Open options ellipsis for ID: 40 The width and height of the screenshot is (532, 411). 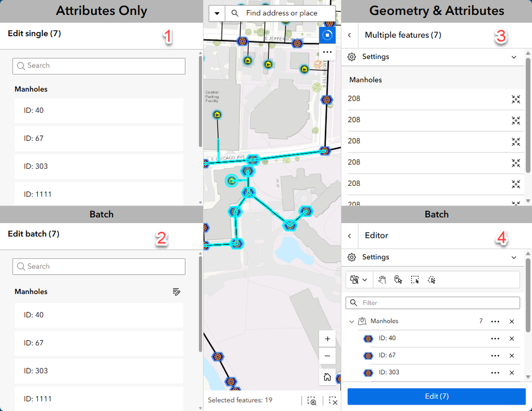coord(495,339)
